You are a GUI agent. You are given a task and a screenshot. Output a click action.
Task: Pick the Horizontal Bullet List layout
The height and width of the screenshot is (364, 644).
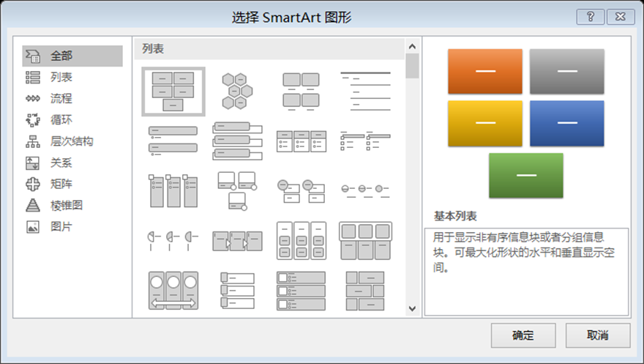tap(302, 141)
